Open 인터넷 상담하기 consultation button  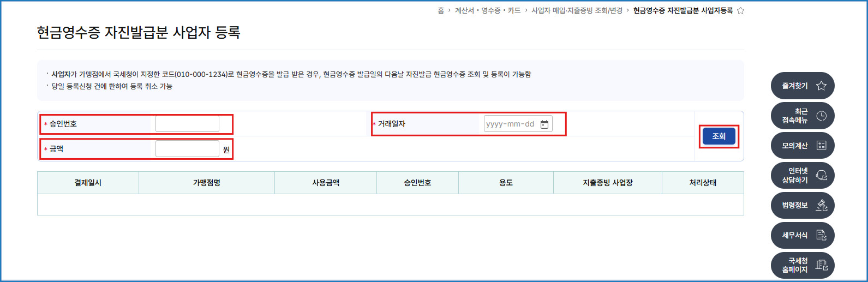pos(803,176)
